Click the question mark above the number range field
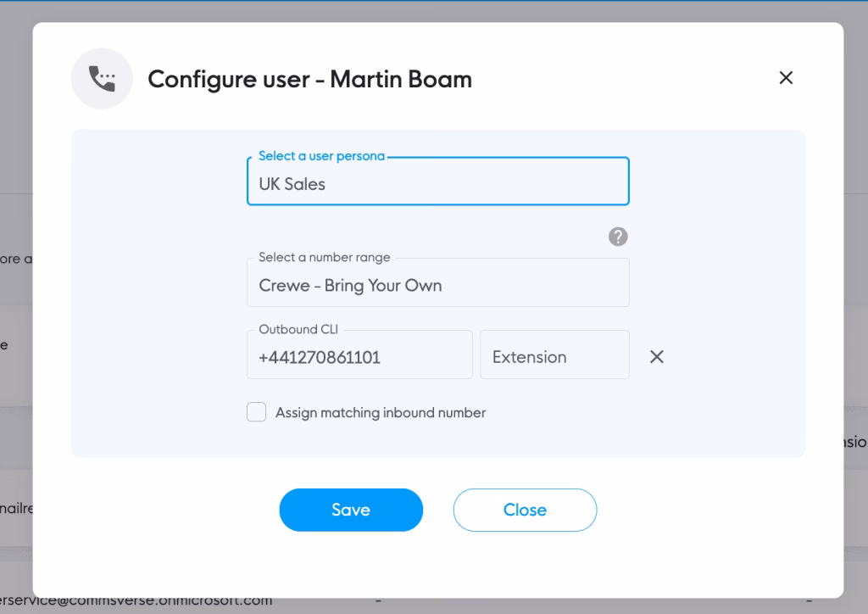 pos(618,237)
